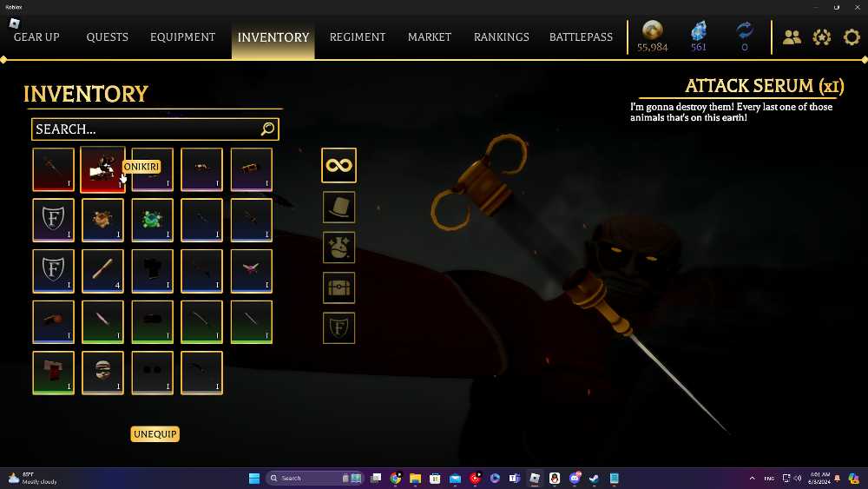This screenshot has width=868, height=489.
Task: Open Steam from the taskbar
Action: click(x=594, y=478)
